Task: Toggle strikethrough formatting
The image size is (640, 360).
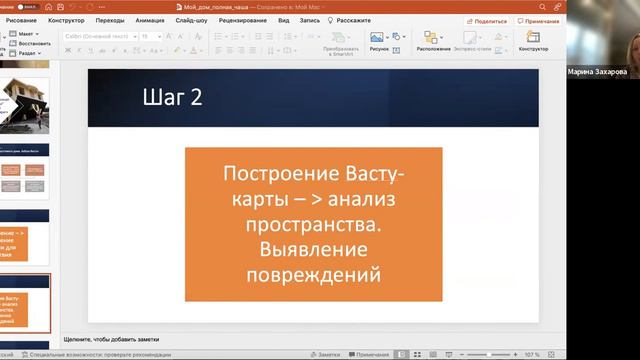Action: pyautogui.click(x=102, y=51)
